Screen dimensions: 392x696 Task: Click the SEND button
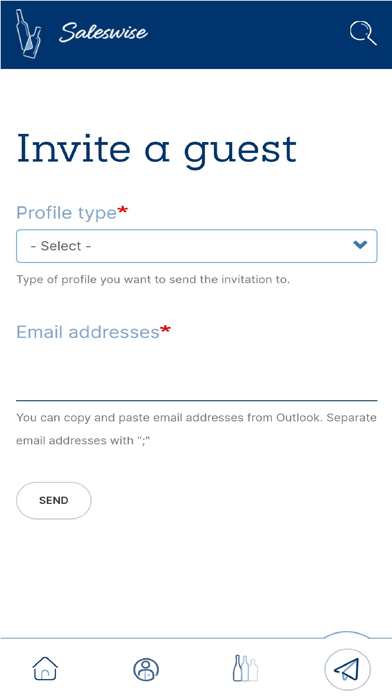[54, 501]
